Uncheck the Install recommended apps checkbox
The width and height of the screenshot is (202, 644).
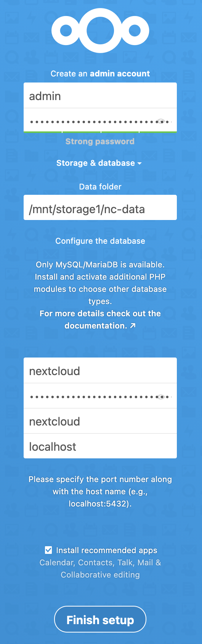(x=48, y=550)
